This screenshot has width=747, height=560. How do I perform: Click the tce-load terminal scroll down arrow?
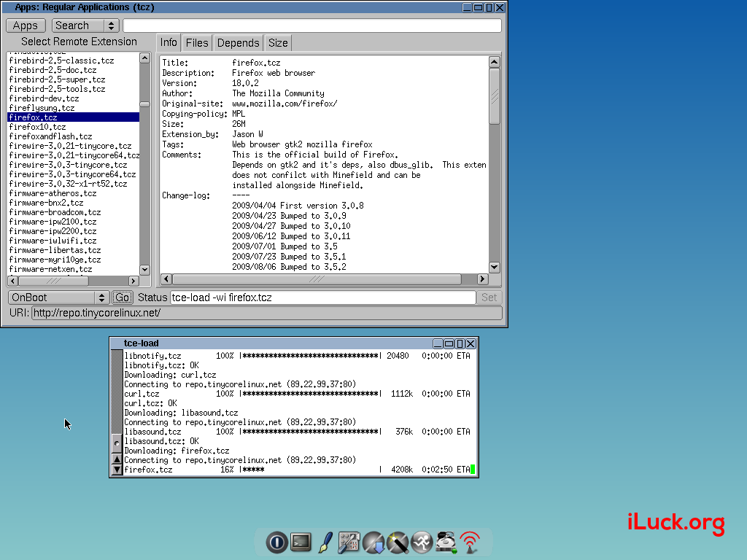(117, 470)
